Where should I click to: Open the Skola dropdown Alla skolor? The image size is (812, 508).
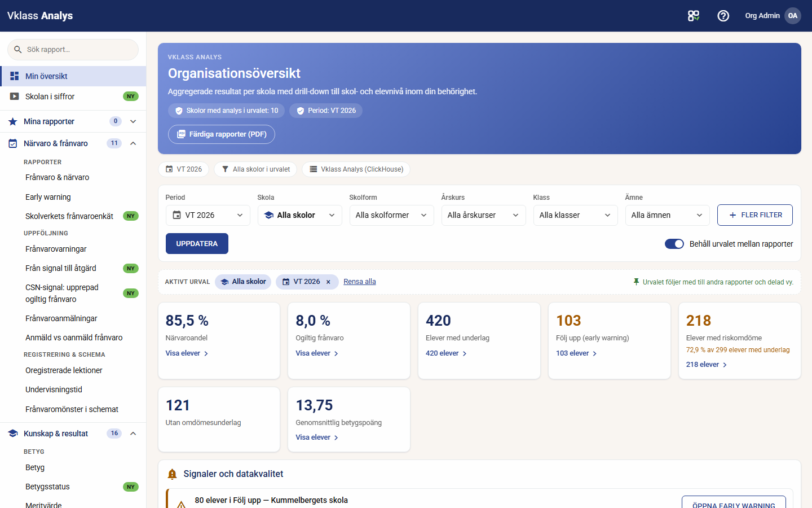pyautogui.click(x=300, y=215)
